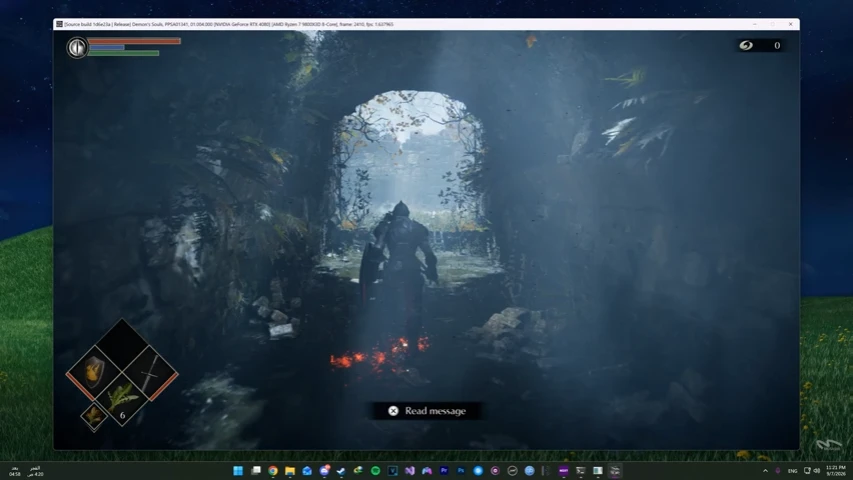Click the empty top equipment slot
Viewport: 853px width, 480px height.
click(x=122, y=345)
